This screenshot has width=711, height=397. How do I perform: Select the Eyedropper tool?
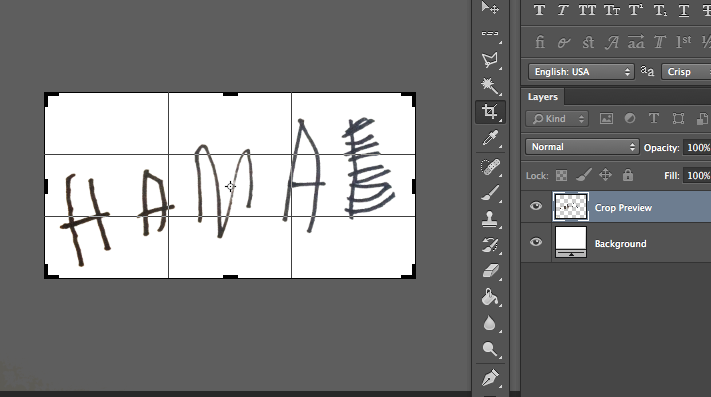(490, 138)
